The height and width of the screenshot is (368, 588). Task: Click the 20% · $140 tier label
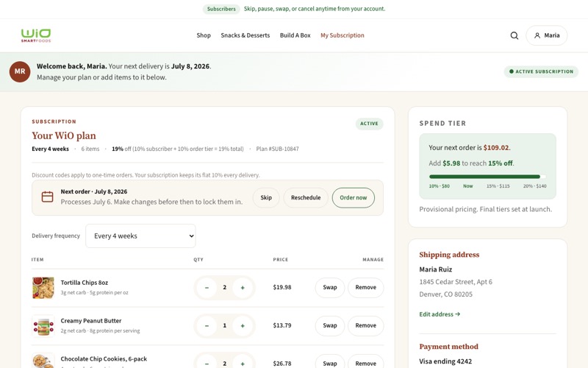[535, 186]
